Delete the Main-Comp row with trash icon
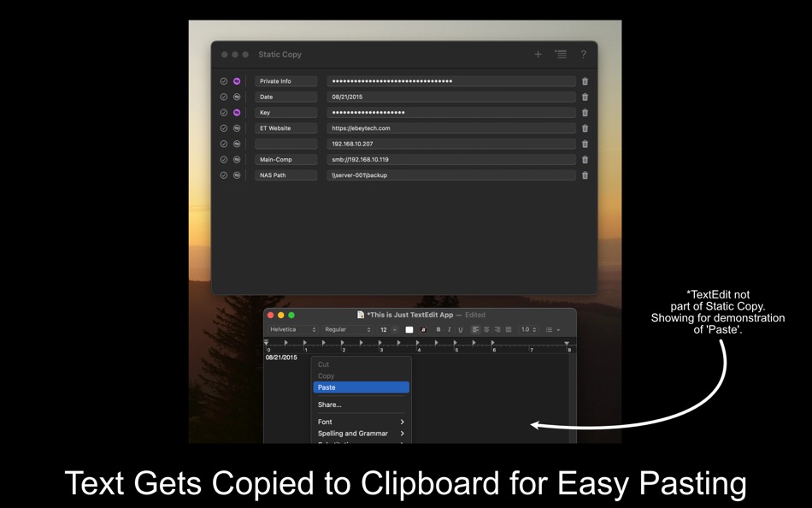812x508 pixels. pyautogui.click(x=585, y=160)
